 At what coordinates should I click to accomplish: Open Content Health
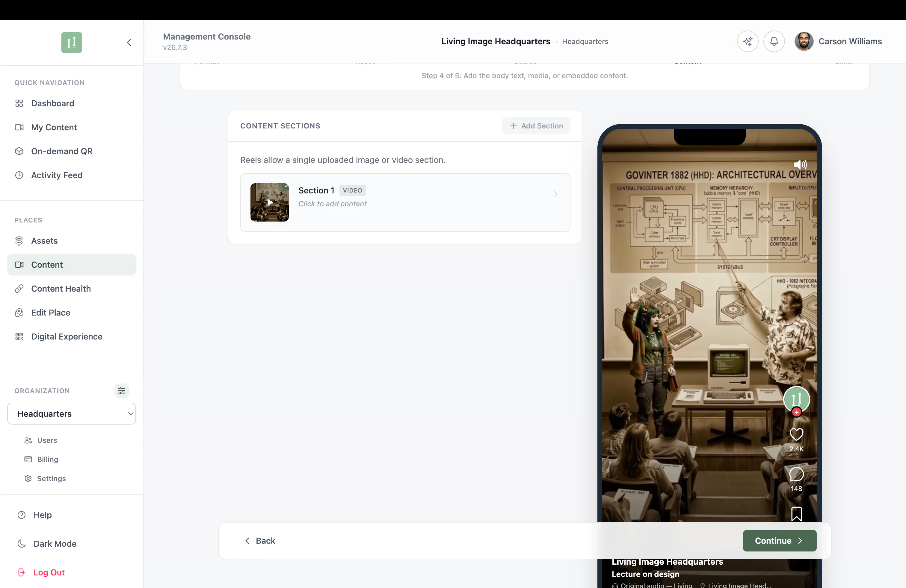pos(72,289)
